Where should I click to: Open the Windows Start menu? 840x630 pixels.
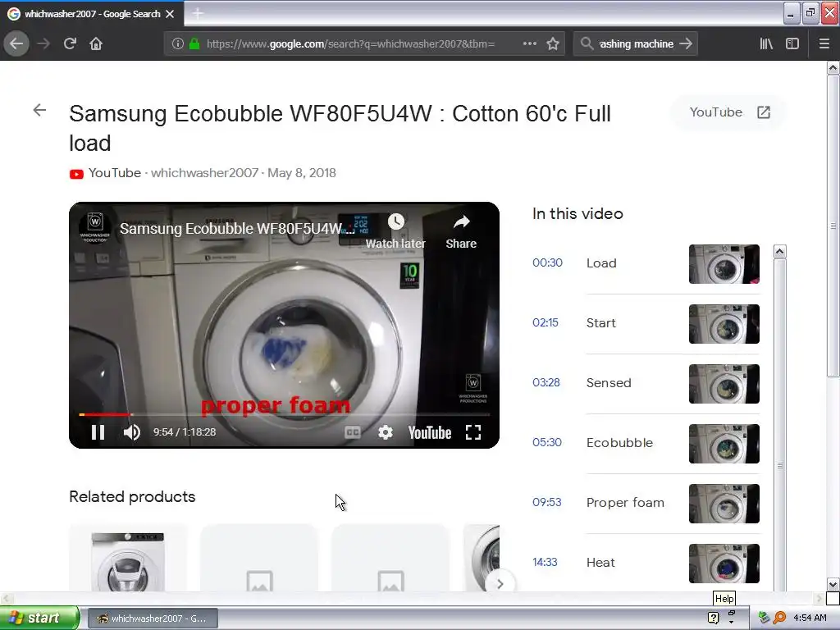pos(39,618)
